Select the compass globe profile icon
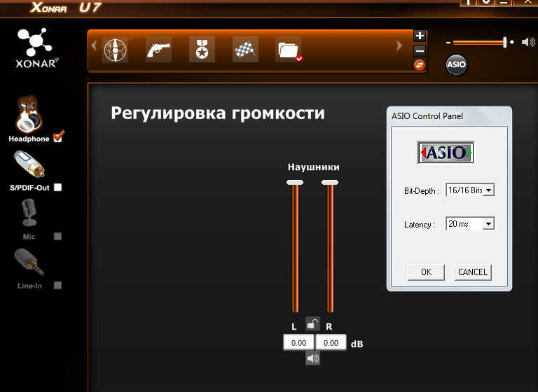Image resolution: width=538 pixels, height=392 pixels. [x=116, y=50]
